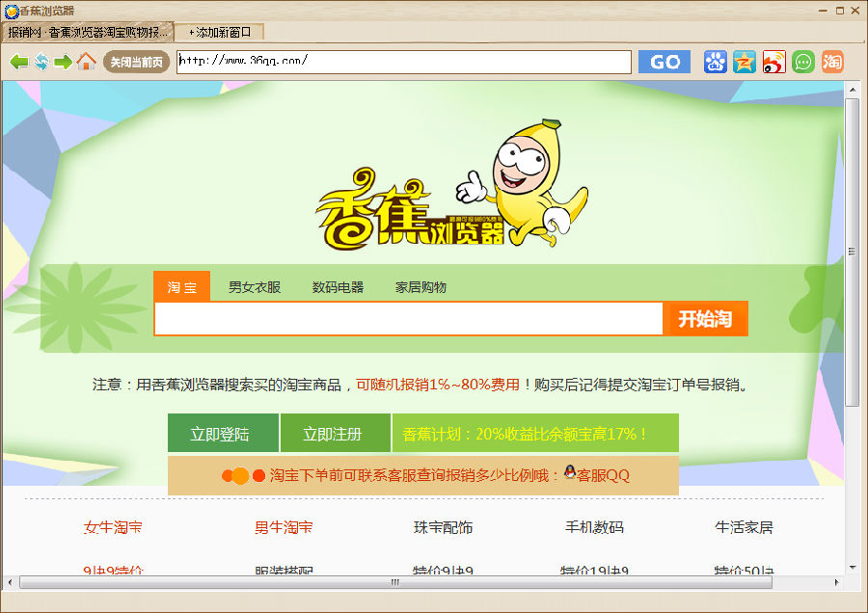Navigate back using the green left arrow
Image resolution: width=868 pixels, height=613 pixels.
(x=18, y=62)
